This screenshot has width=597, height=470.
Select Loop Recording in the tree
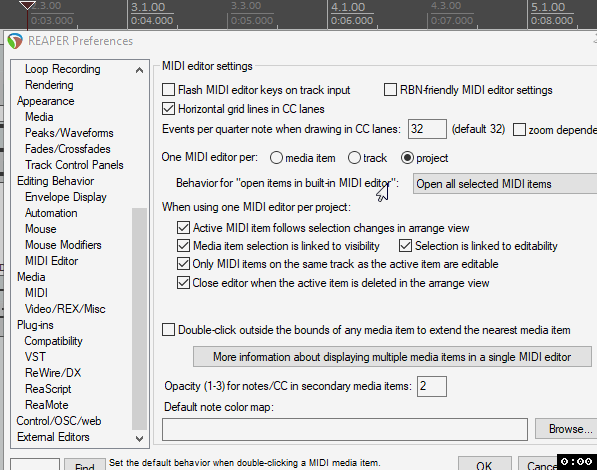[63, 69]
